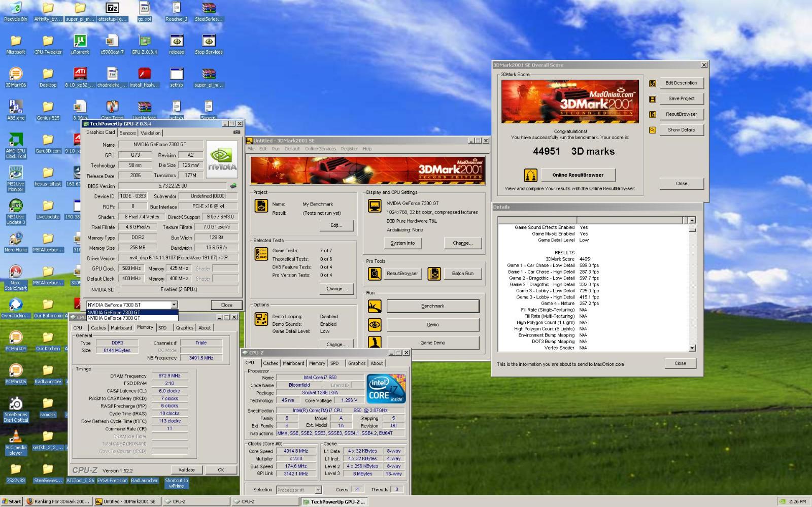Launch the 3DMark06 desktop shortcut
Viewport: 812px width, 507px height.
coord(16,78)
